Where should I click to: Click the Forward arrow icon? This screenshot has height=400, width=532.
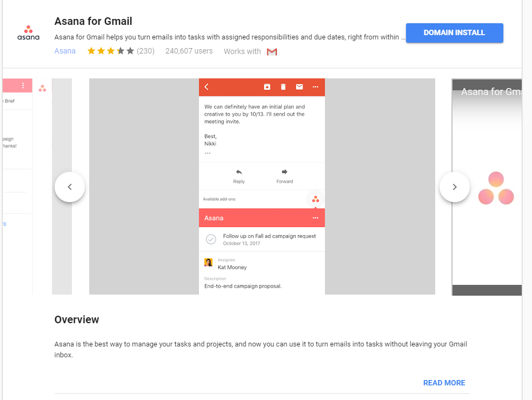(x=284, y=172)
